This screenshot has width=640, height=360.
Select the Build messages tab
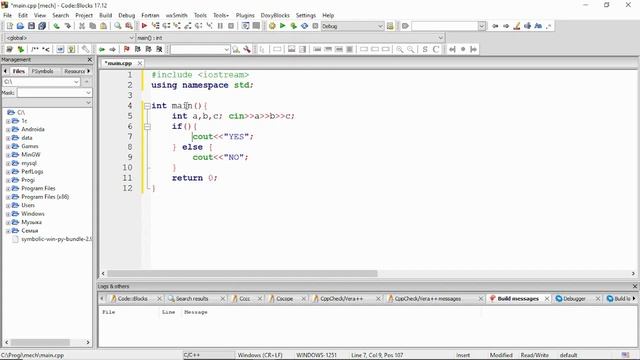click(518, 299)
